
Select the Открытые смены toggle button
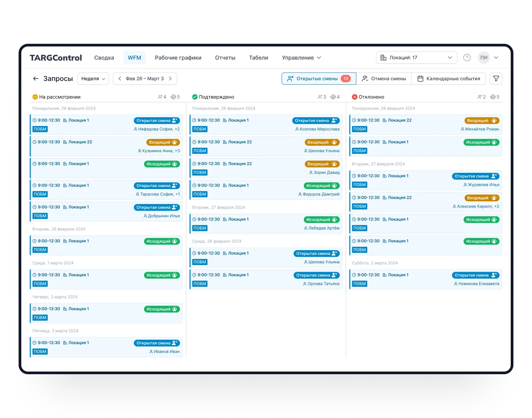(318, 79)
